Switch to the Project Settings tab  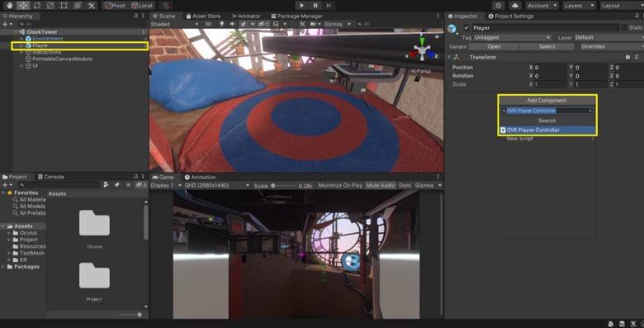point(510,16)
